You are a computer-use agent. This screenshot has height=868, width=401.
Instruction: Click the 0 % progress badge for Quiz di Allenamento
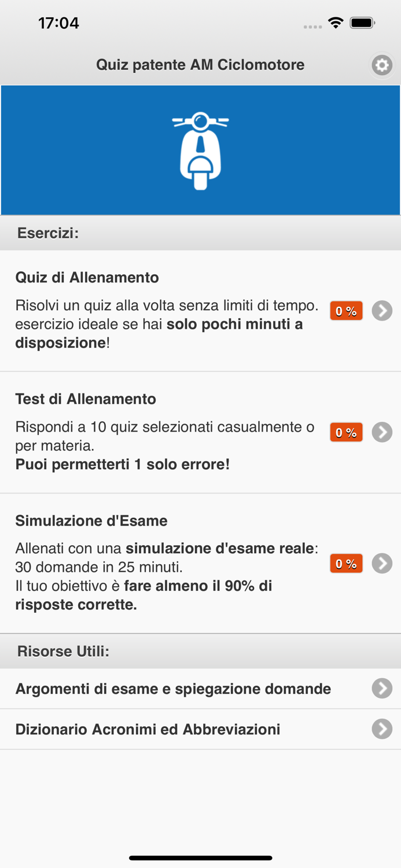346,311
